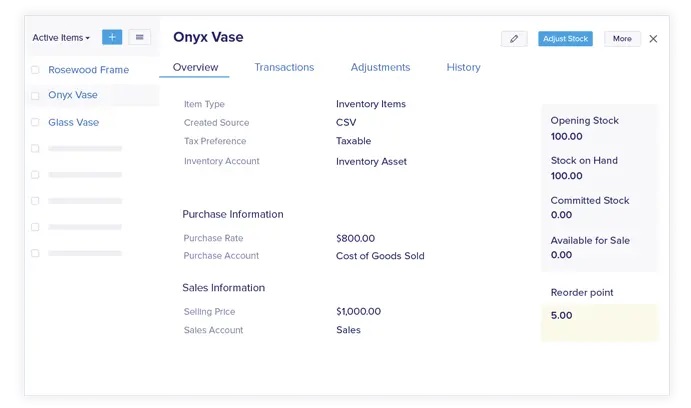
Task: Select Onyx Vase in the item list
Action: pos(73,96)
